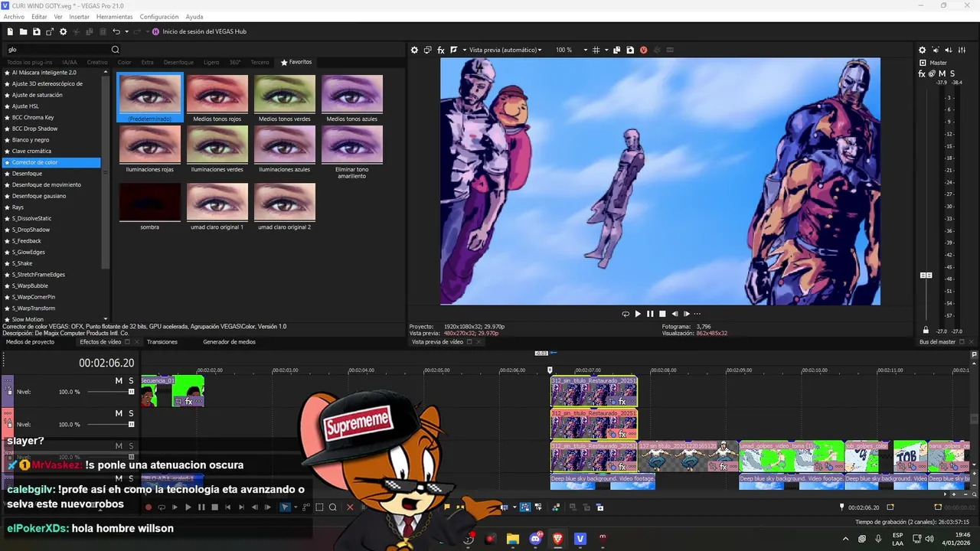Screen dimensions: 980x551
Task: Play the preview from the play button
Action: tap(638, 314)
